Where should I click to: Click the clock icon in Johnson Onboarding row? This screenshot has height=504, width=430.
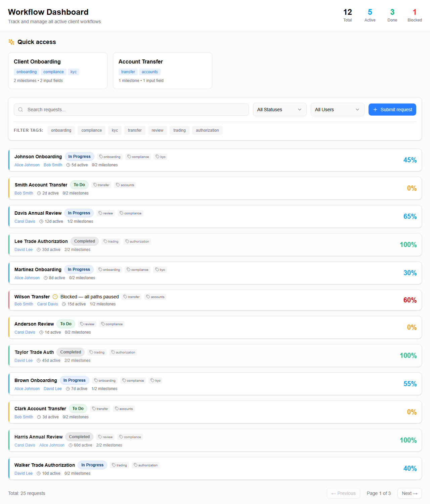tap(68, 165)
